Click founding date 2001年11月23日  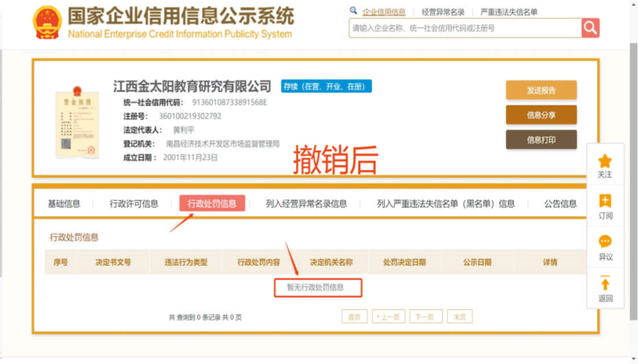click(x=190, y=157)
